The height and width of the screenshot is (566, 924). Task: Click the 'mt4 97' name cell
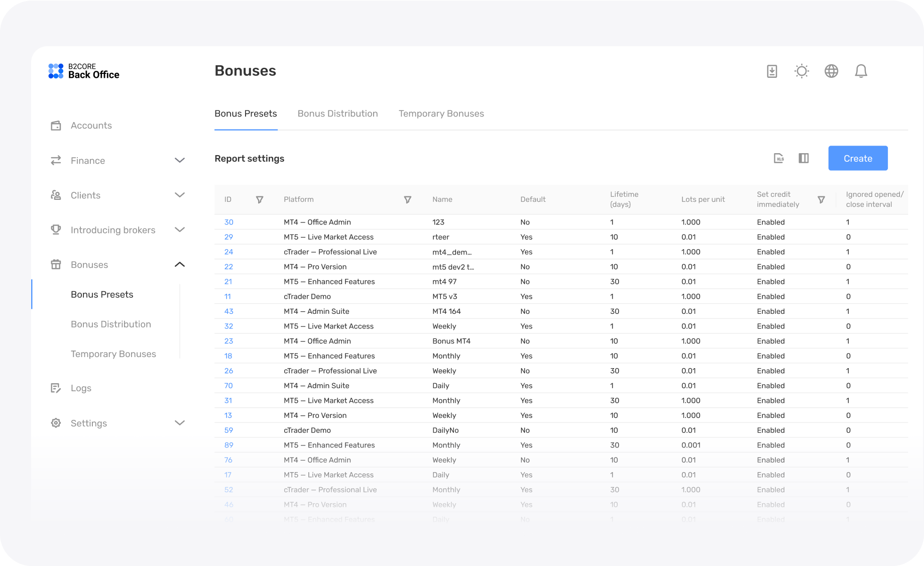pos(444,282)
